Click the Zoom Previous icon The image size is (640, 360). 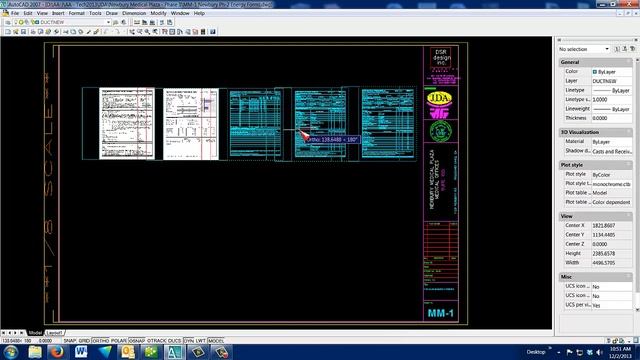(x=155, y=31)
